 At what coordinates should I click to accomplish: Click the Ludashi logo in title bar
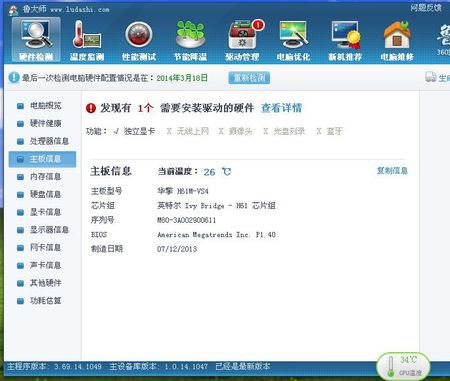(13, 9)
